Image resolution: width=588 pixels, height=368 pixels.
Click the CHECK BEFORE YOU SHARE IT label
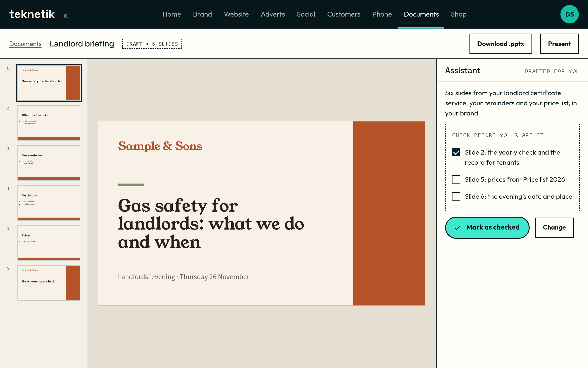click(x=498, y=135)
